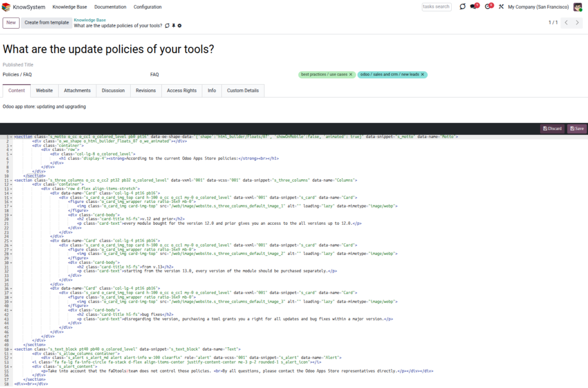This screenshot has height=388, width=588.
Task: Click the wrench and screwdriver debug icon
Action: click(x=501, y=7)
